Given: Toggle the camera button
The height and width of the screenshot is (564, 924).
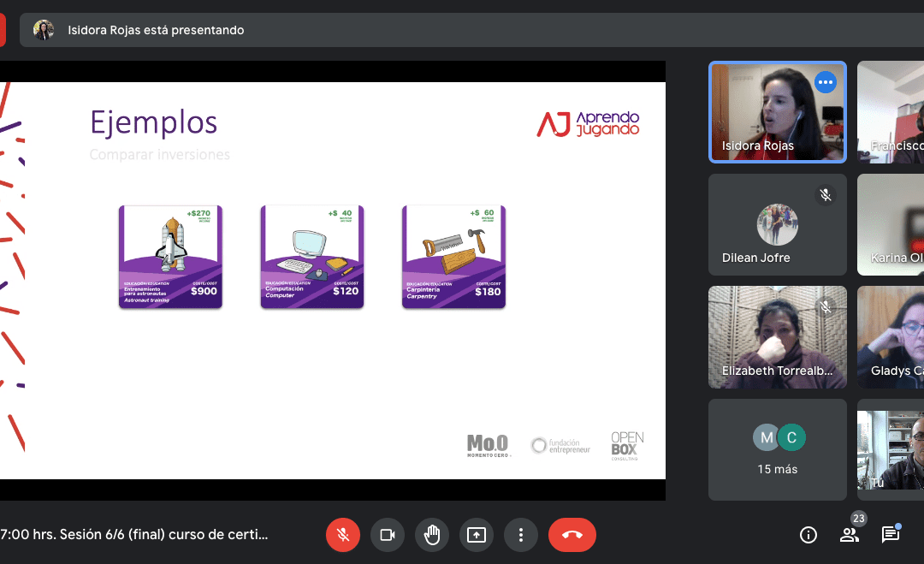Looking at the screenshot, I should pyautogui.click(x=388, y=535).
